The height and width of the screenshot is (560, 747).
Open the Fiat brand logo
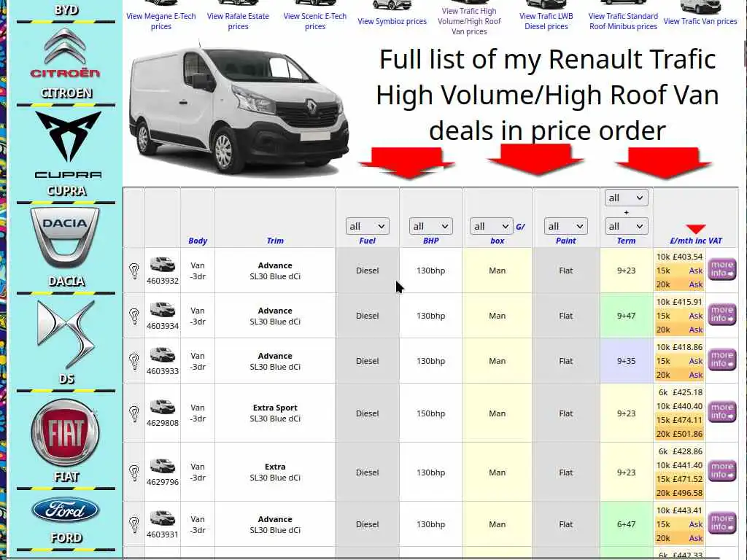(x=65, y=432)
